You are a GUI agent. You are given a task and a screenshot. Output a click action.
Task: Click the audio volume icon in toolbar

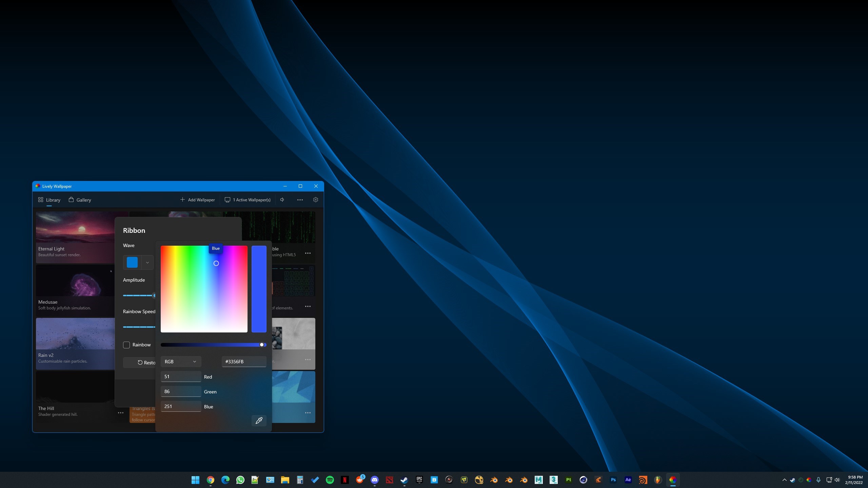click(282, 200)
